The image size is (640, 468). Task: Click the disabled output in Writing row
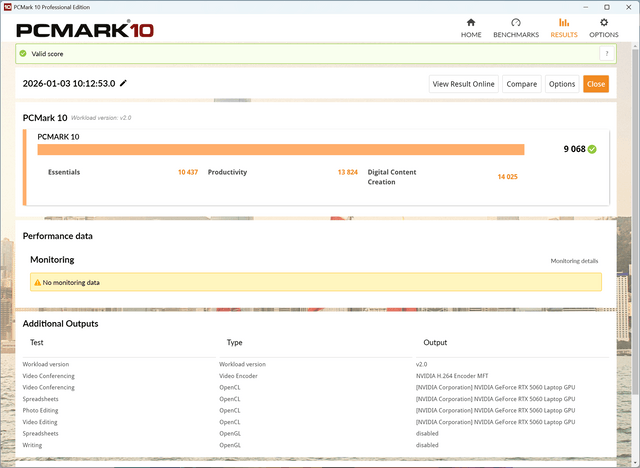click(x=427, y=445)
